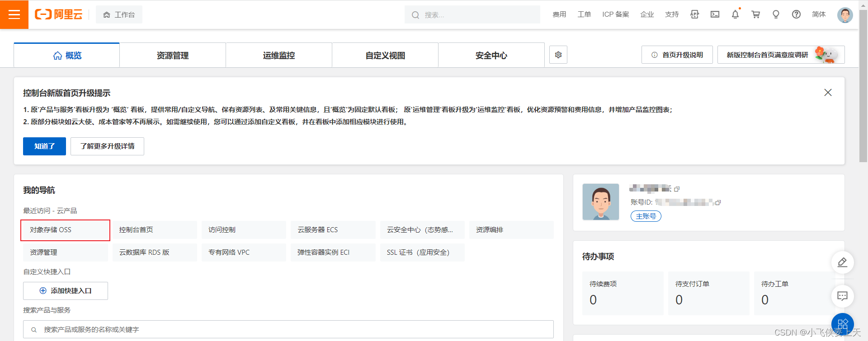Open the floating chat feedback icon
The height and width of the screenshot is (341, 868).
tap(842, 296)
